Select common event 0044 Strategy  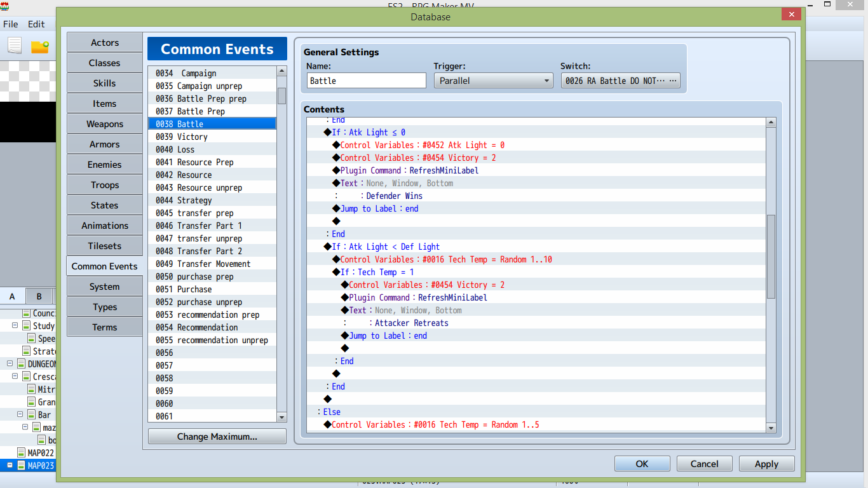[x=212, y=200]
